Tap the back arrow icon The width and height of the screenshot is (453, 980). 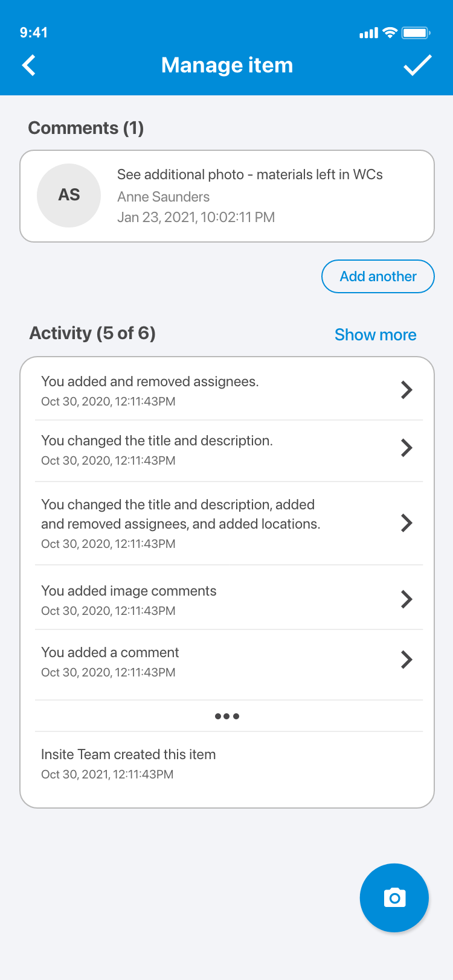29,65
